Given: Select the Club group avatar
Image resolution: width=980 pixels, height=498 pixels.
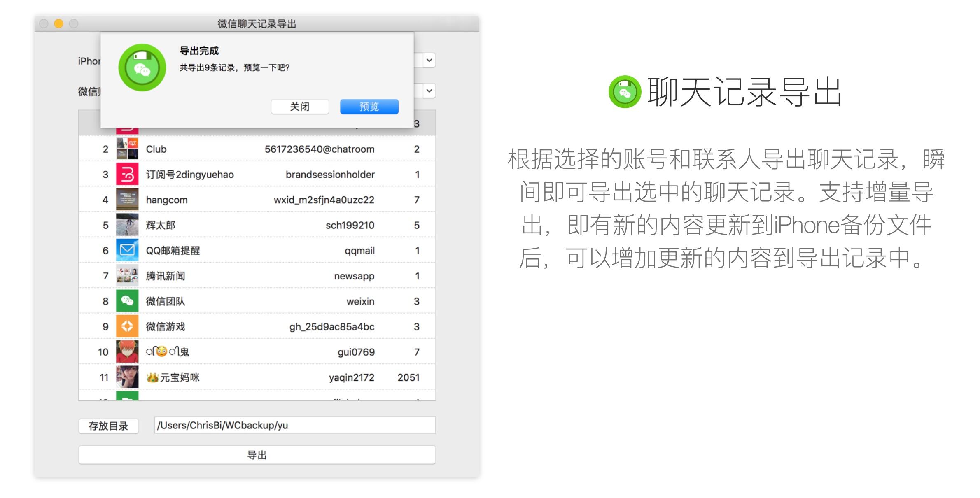Looking at the screenshot, I should point(127,149).
